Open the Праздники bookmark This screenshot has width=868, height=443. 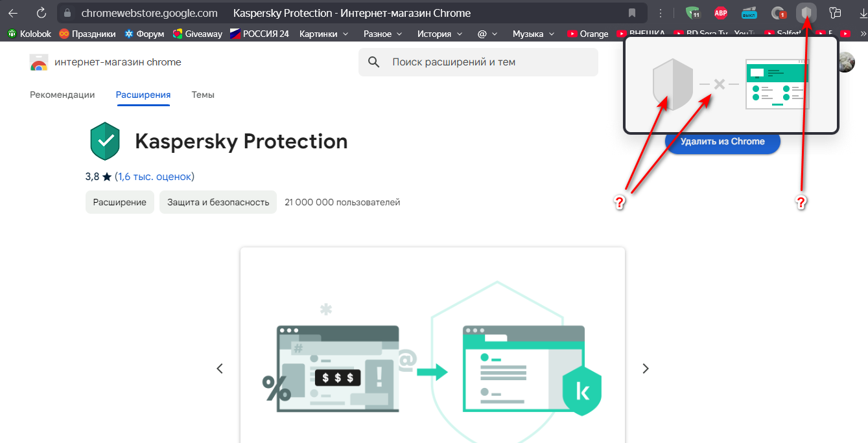[x=88, y=34]
